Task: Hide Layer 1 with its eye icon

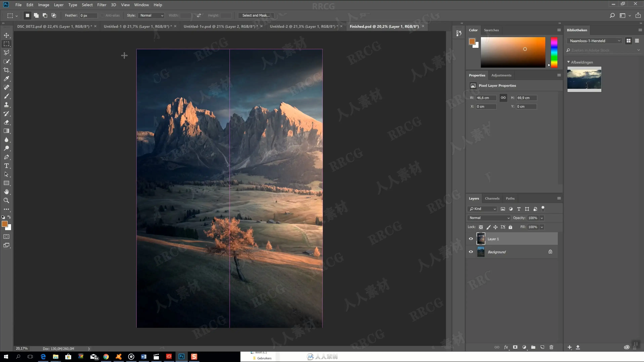Action: [x=471, y=239]
